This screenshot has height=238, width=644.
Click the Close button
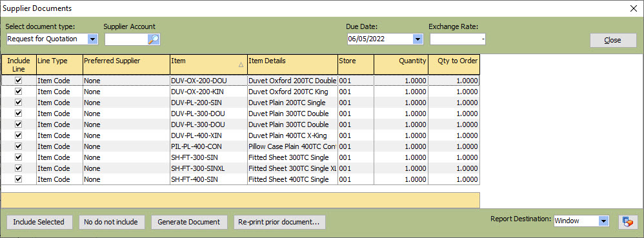(x=613, y=40)
